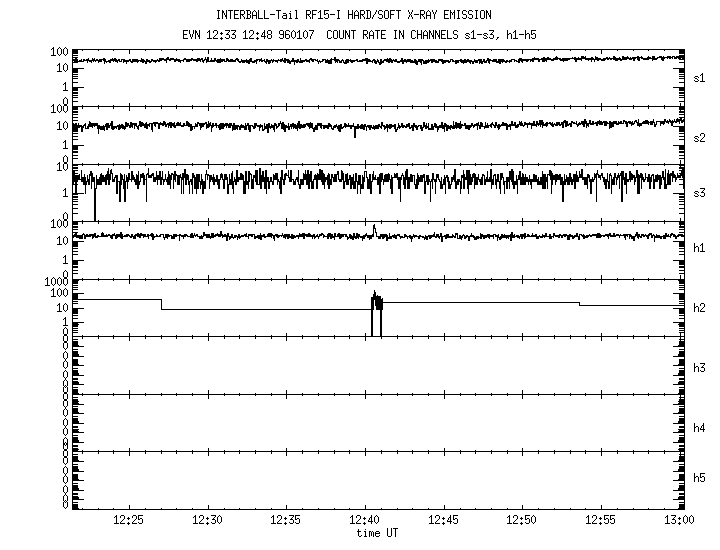Select the 13:00 time tick label
Viewport: 720px width, 550px height.
pyautogui.click(x=679, y=521)
